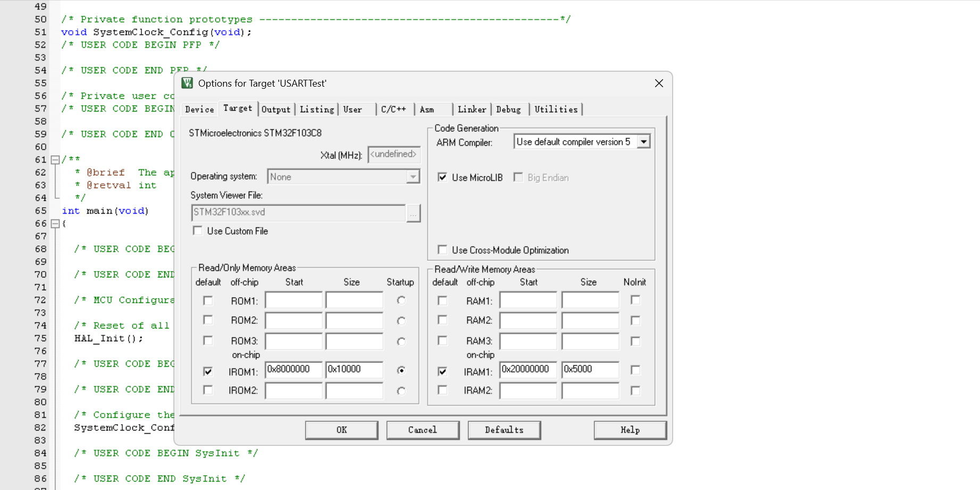Open the ARM Compiler version dropdown
Screen dimensions: 980x490
(643, 142)
